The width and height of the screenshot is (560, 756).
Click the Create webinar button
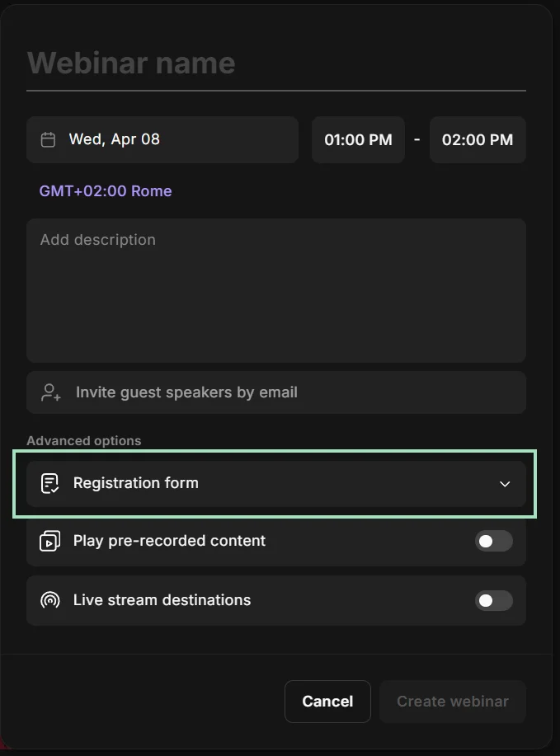pyautogui.click(x=452, y=701)
